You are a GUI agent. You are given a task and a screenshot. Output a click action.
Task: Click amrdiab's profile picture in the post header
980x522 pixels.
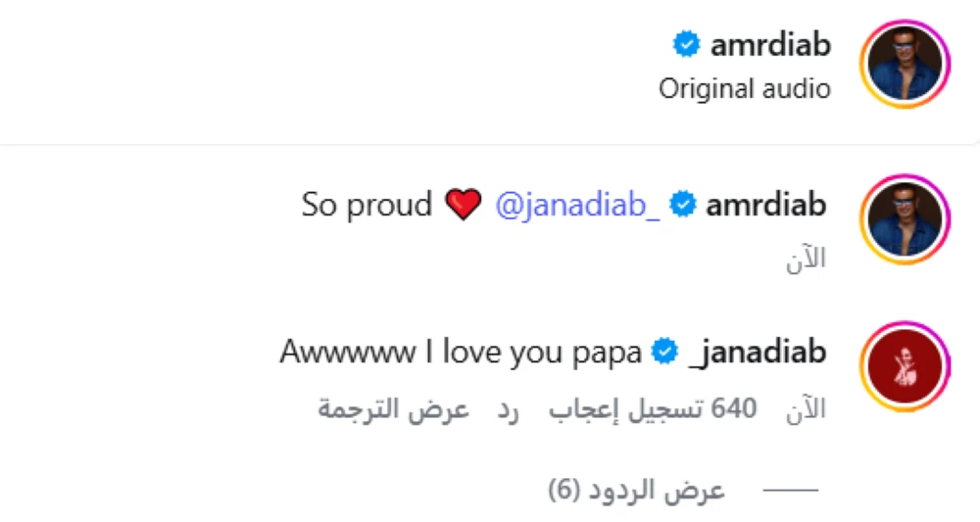point(906,65)
